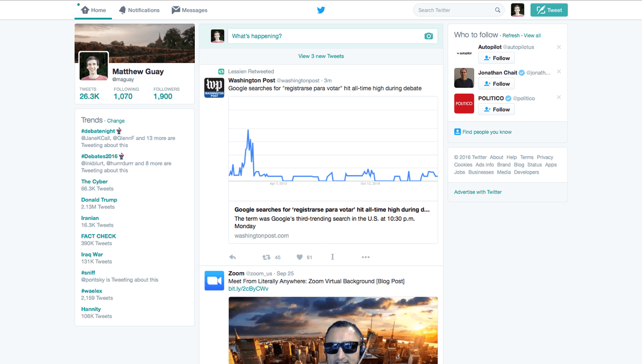Click the Tweet compose button

click(x=549, y=10)
